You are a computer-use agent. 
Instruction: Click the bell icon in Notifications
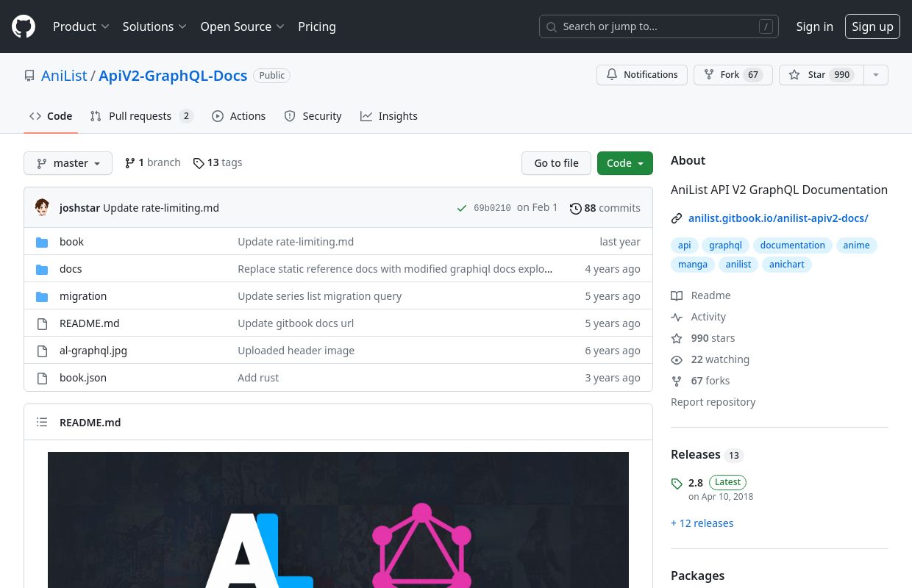click(x=612, y=75)
